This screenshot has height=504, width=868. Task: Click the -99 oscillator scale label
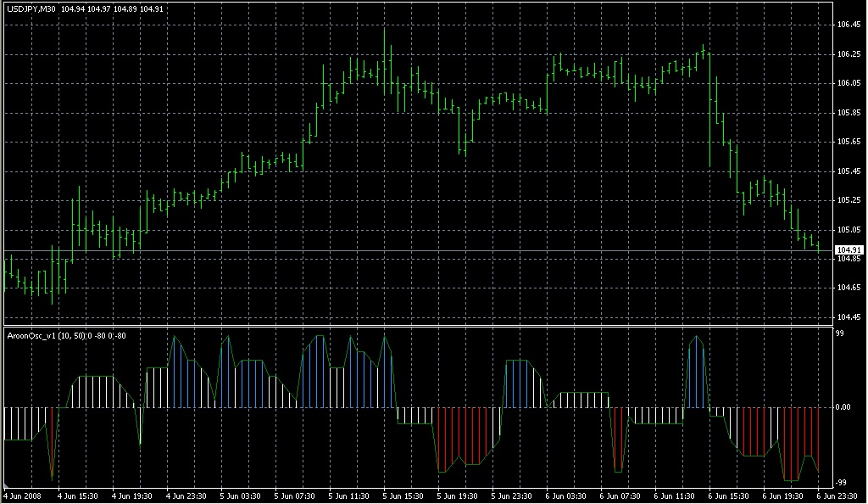pos(841,483)
